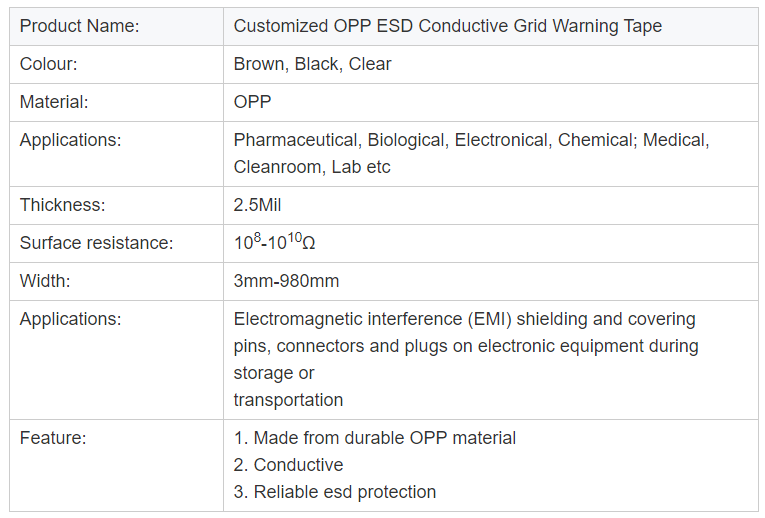Click the 'Width:' label
The height and width of the screenshot is (518, 765).
[x=45, y=281]
